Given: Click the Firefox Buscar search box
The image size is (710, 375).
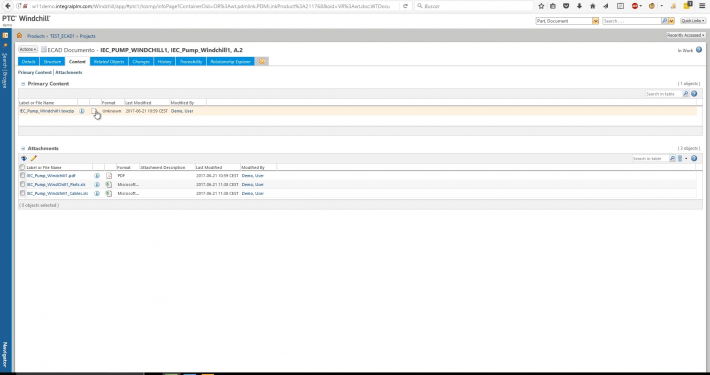Looking at the screenshot, I should click(473, 6).
